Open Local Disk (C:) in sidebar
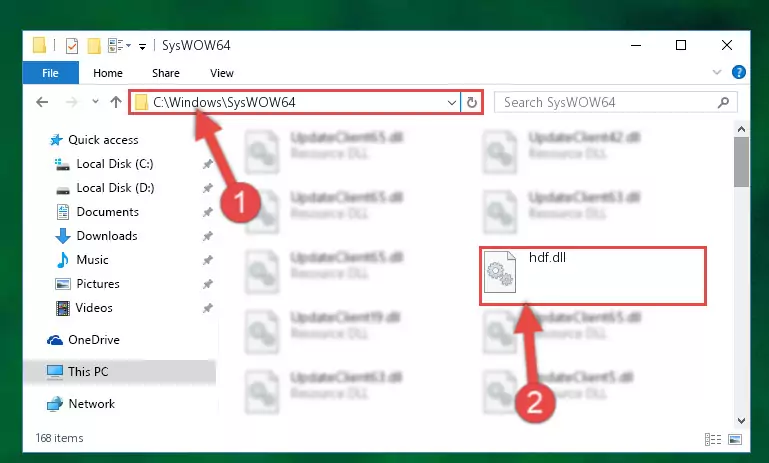This screenshot has height=463, width=769. (115, 164)
